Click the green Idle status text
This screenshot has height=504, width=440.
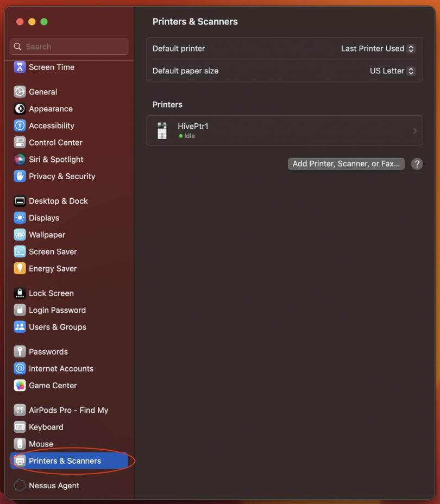189,136
